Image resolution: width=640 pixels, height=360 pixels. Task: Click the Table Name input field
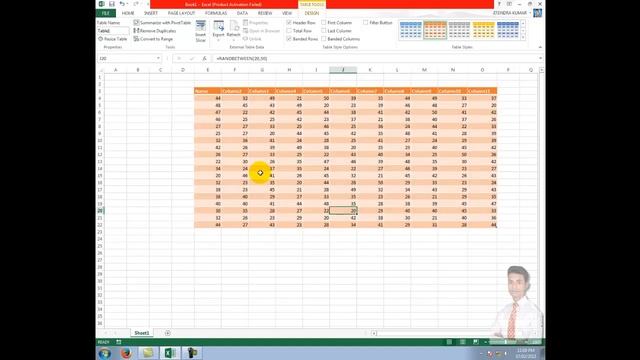pos(113,31)
